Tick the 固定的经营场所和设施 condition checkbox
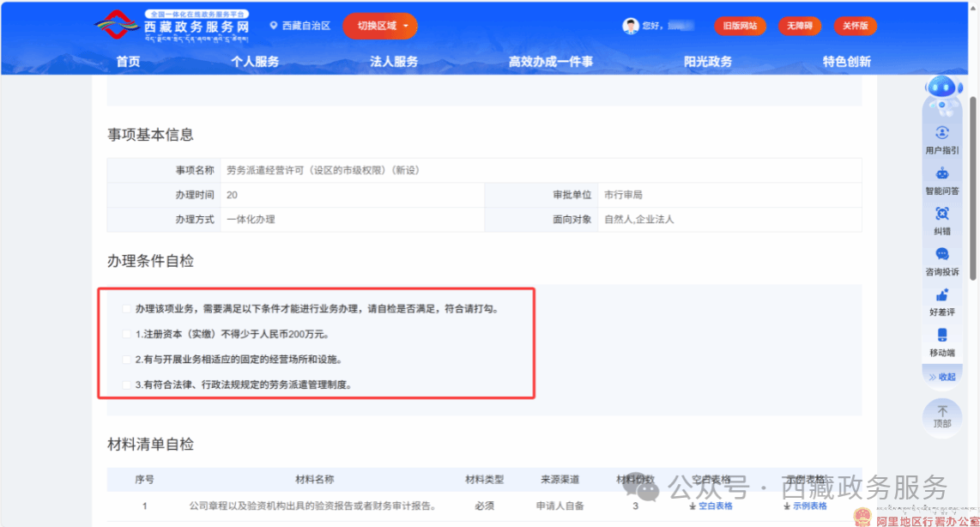The height and width of the screenshot is (527, 980). (127, 360)
